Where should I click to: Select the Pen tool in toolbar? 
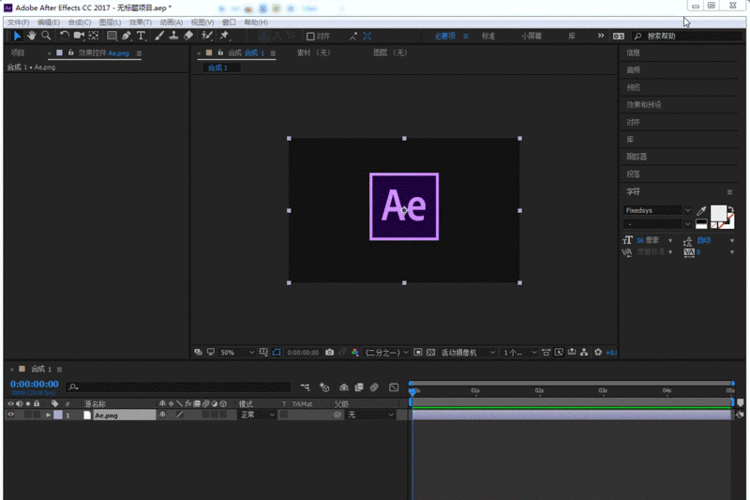pos(126,36)
